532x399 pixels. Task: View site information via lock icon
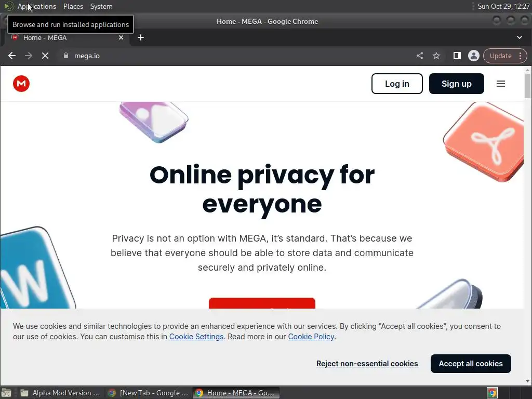pyautogui.click(x=66, y=56)
